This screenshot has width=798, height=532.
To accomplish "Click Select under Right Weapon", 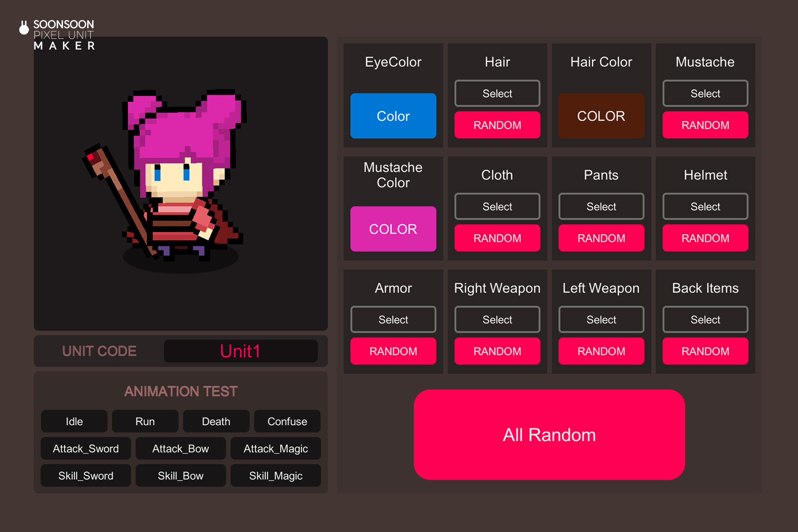I will pos(497,319).
